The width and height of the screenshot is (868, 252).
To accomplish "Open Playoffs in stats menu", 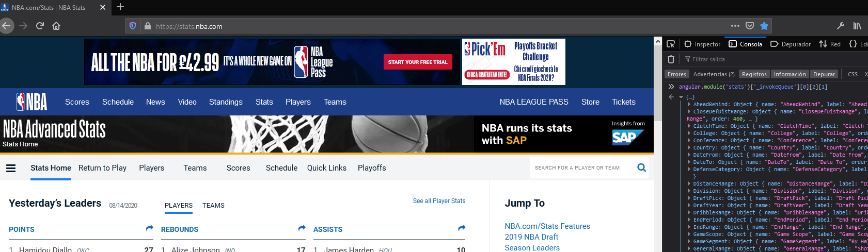I will coord(372,168).
